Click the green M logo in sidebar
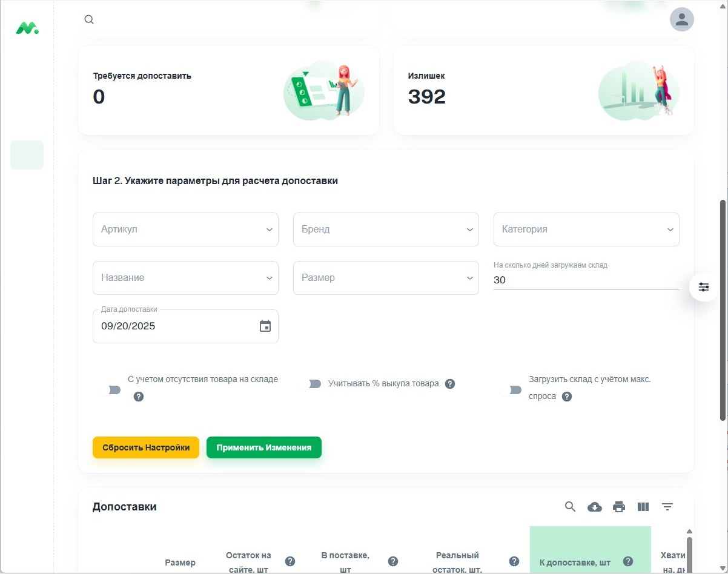728x574 pixels. click(x=27, y=28)
